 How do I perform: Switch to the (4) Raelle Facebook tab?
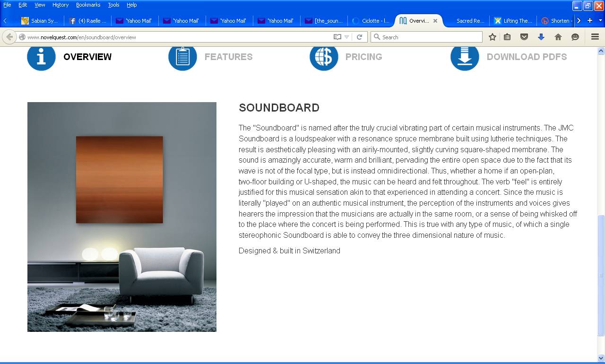tap(87, 21)
